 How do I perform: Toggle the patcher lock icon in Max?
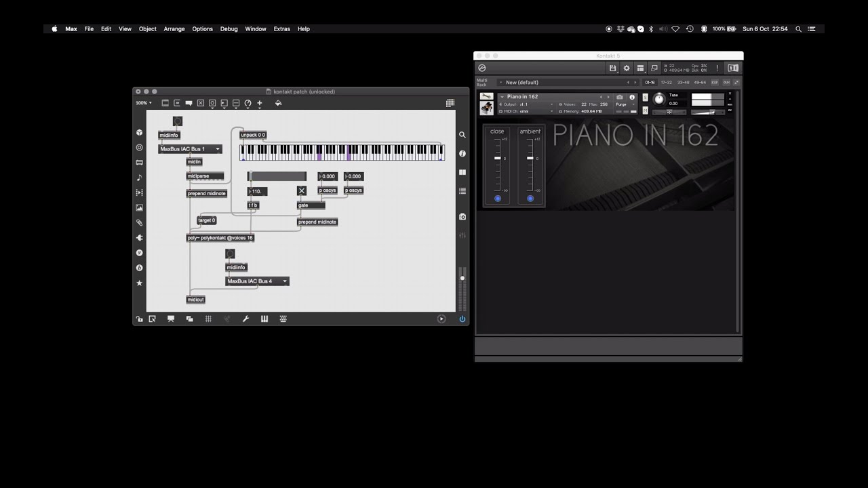[139, 319]
